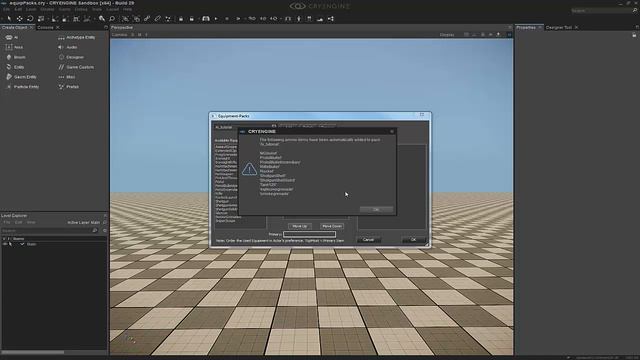Open the Display menu in viewport header

click(x=447, y=35)
